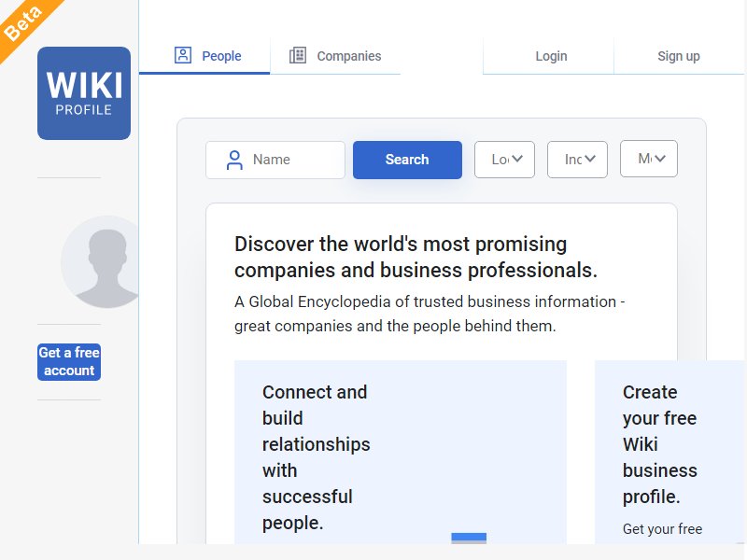Image resolution: width=747 pixels, height=560 pixels.
Task: Open the Sign up tab
Action: [x=679, y=56]
